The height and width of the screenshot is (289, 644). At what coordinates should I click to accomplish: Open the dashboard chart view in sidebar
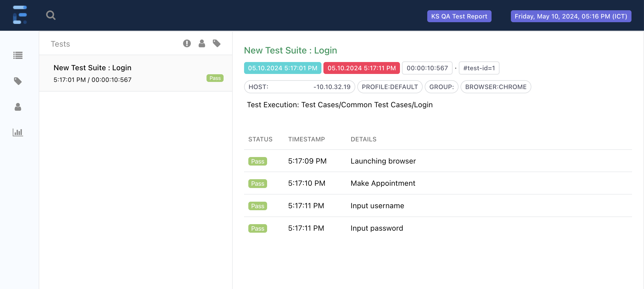[18, 132]
